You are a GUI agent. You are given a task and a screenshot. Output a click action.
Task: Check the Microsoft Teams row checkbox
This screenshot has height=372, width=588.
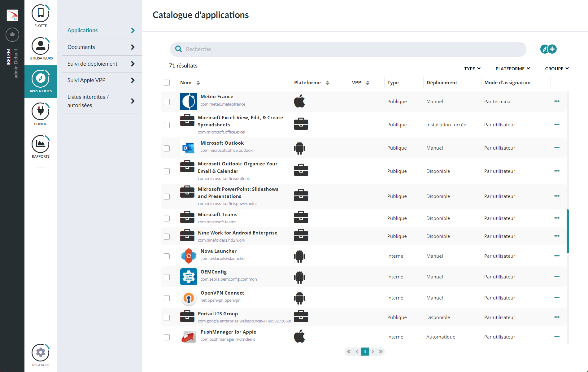point(167,219)
